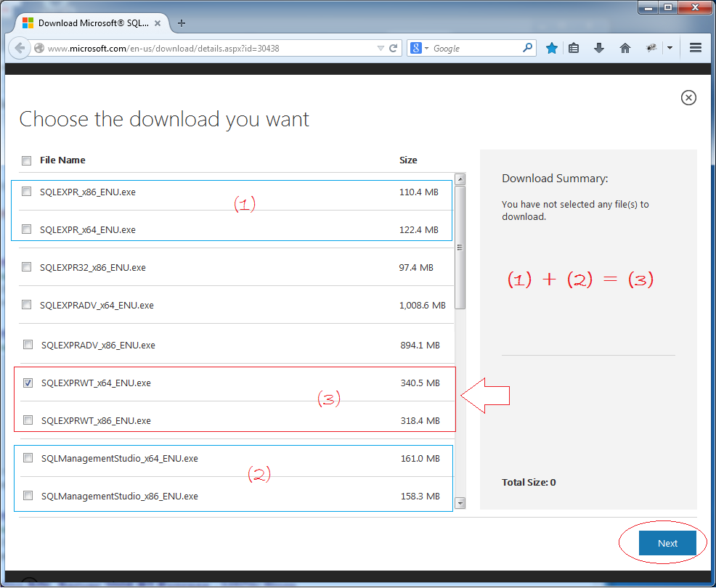This screenshot has height=588, width=716.
Task: Click the SQLEXPRWT_x86_ENU.exe file name
Action: (96, 421)
